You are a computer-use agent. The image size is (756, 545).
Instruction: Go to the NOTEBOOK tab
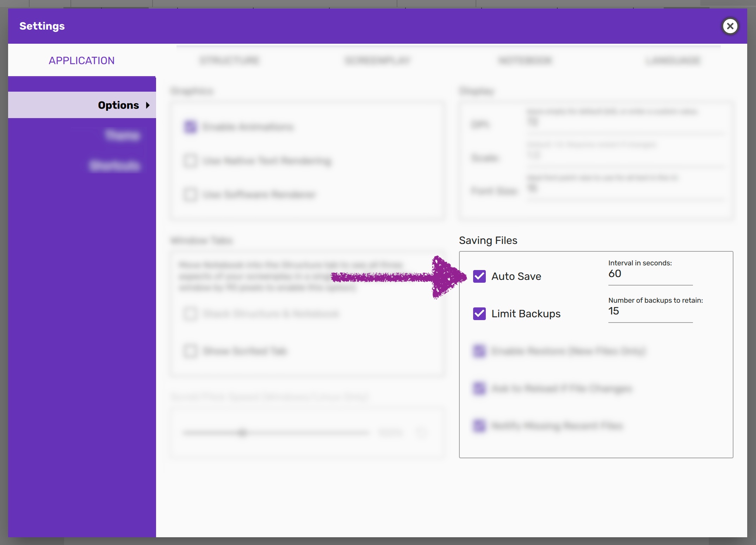tap(525, 61)
